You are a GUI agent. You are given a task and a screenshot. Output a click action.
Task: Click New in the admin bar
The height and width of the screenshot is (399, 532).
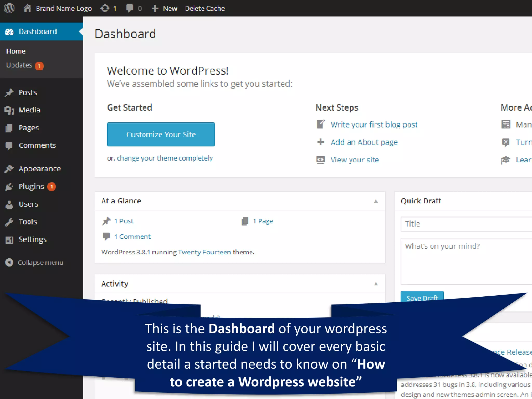(x=170, y=9)
